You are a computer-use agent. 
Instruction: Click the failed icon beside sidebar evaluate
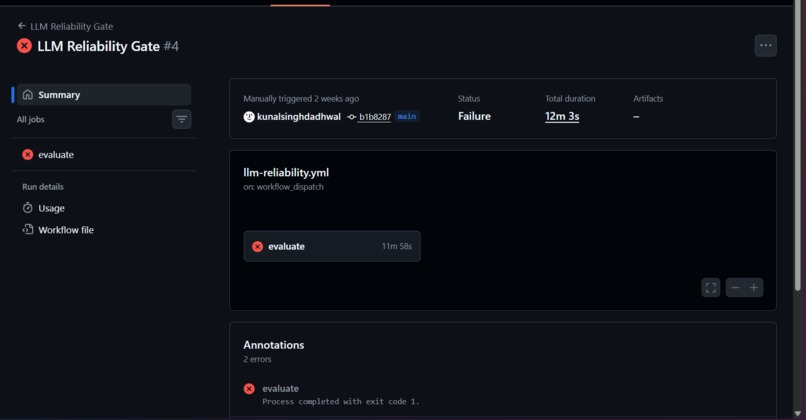pos(28,155)
